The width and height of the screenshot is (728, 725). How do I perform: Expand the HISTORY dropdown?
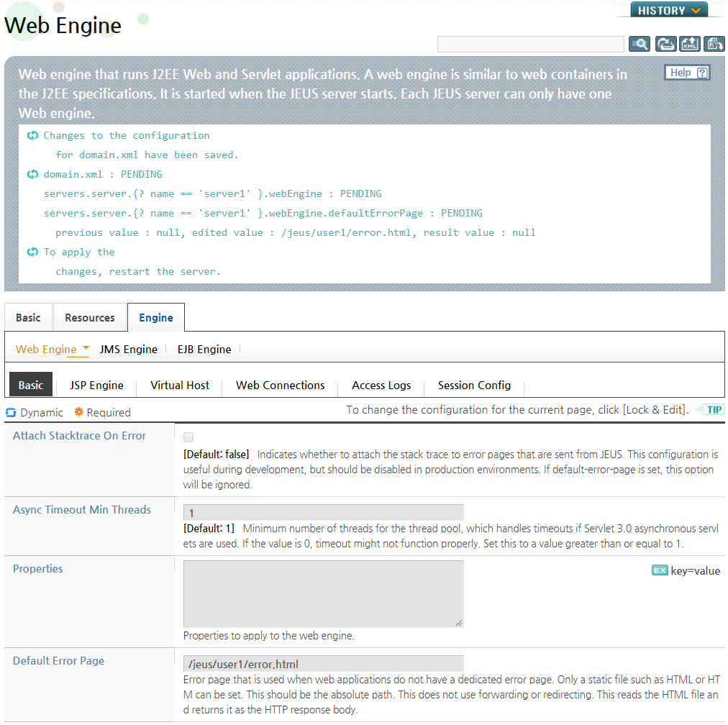[668, 10]
